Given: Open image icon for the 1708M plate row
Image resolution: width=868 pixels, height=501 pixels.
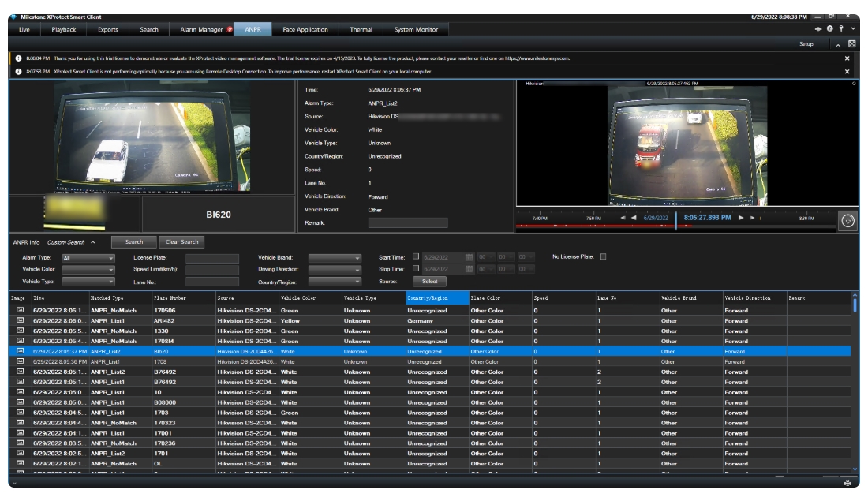Looking at the screenshot, I should click(x=20, y=341).
